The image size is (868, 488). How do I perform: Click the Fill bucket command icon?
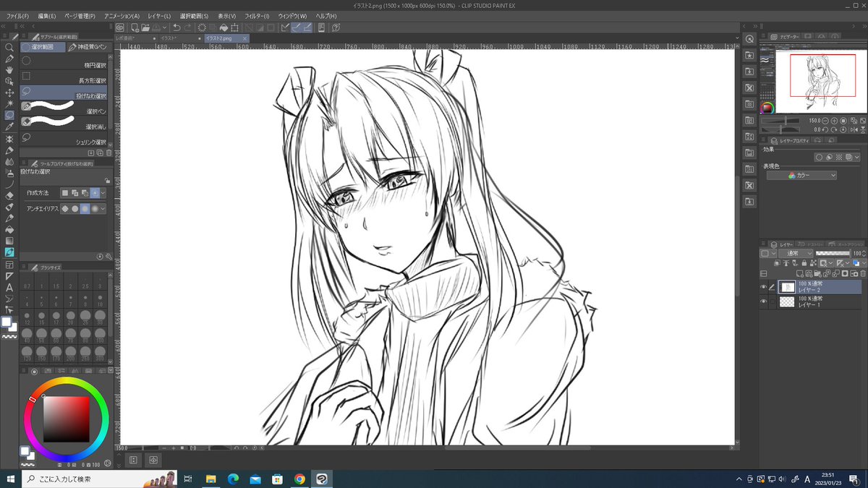click(224, 27)
